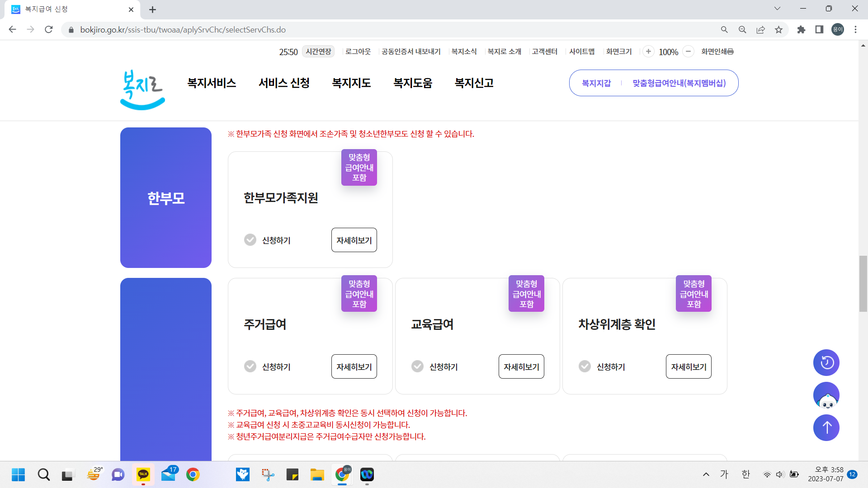Click 시간연장 to extend session time
868x488 pixels.
pyautogui.click(x=318, y=52)
